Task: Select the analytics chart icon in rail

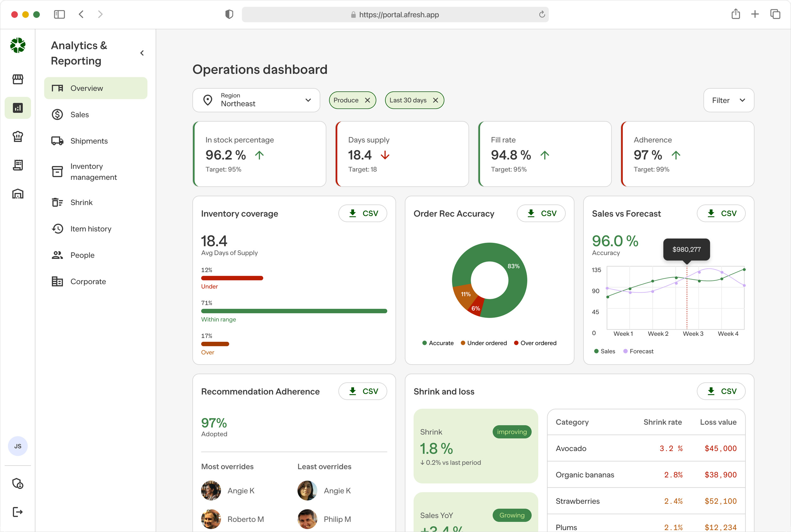Action: pyautogui.click(x=18, y=108)
